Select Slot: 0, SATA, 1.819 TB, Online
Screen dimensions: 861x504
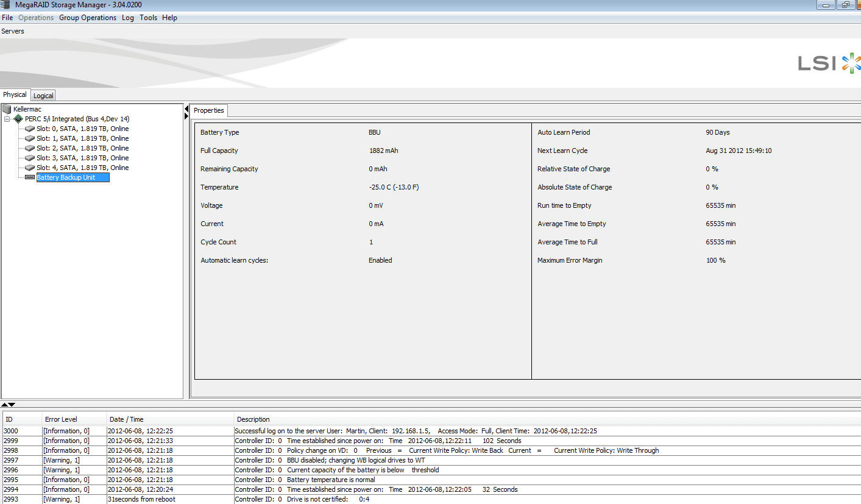tap(83, 129)
